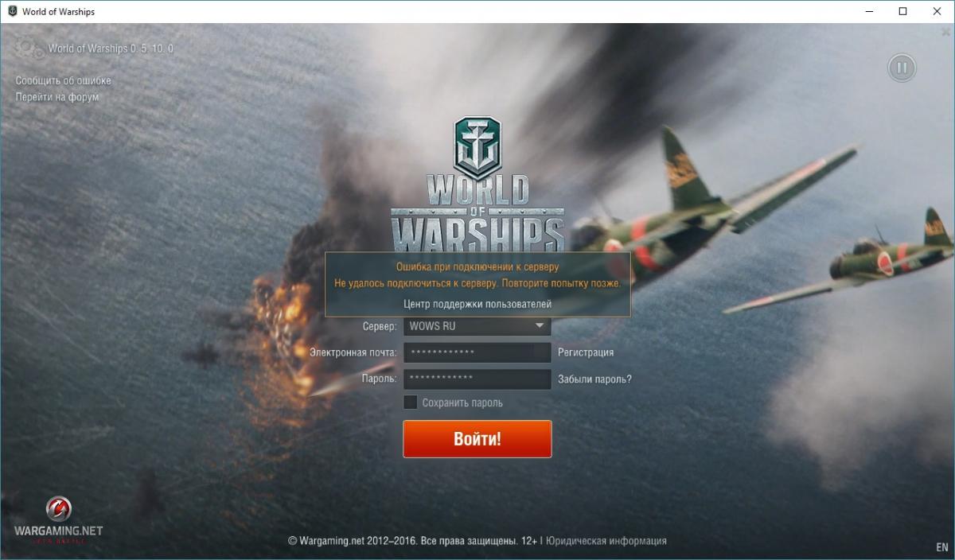
Task: Expand the WOWS RU server dropdown
Action: 477,326
